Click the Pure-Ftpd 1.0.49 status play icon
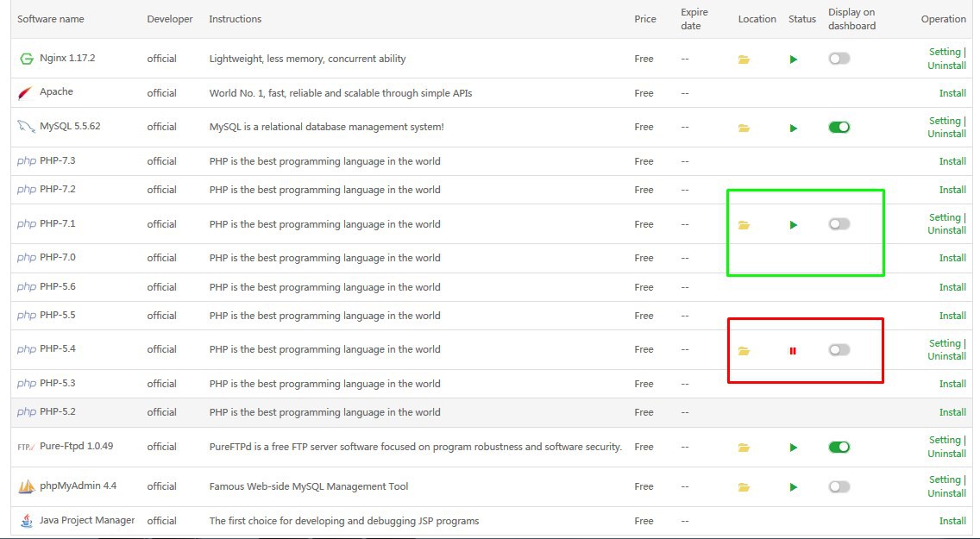980x539 pixels. (793, 448)
